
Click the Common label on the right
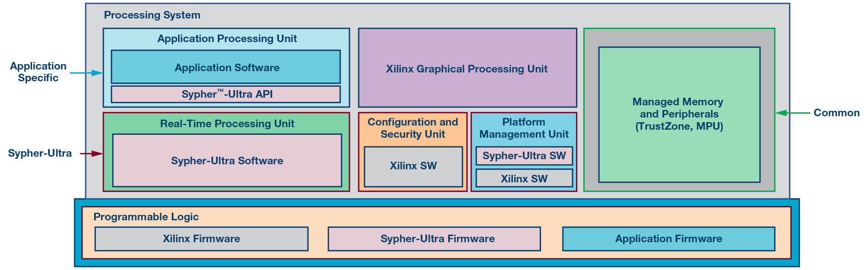[836, 113]
